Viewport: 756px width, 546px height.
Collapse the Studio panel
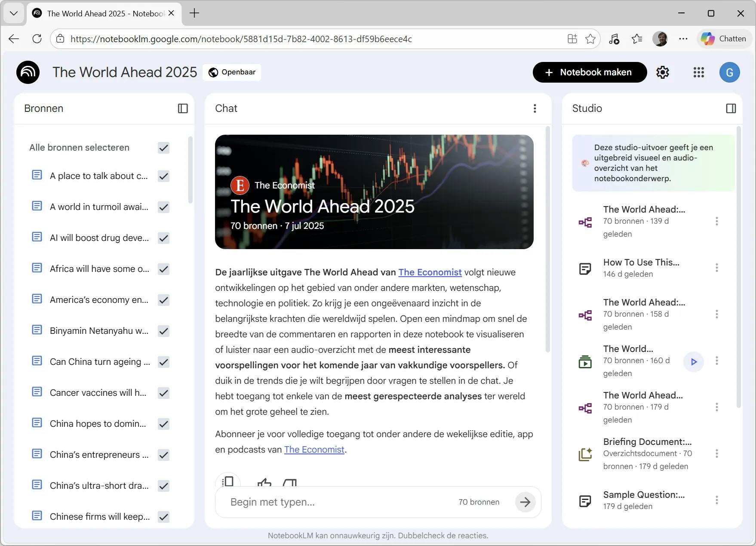pos(731,108)
